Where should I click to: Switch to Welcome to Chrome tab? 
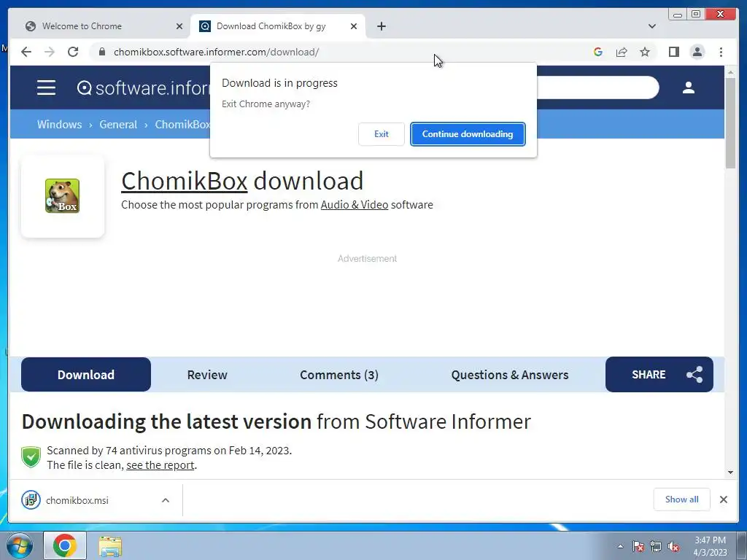pyautogui.click(x=102, y=26)
